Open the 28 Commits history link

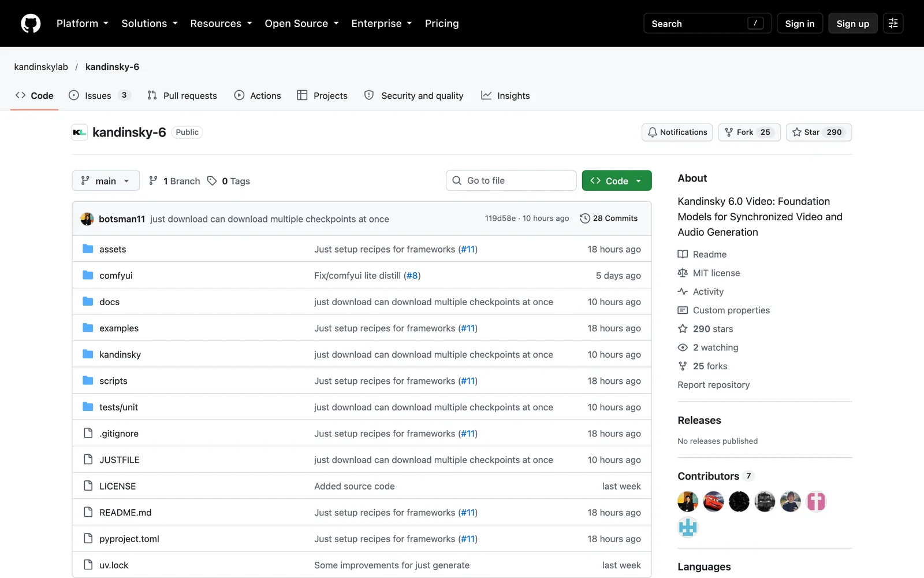609,218
